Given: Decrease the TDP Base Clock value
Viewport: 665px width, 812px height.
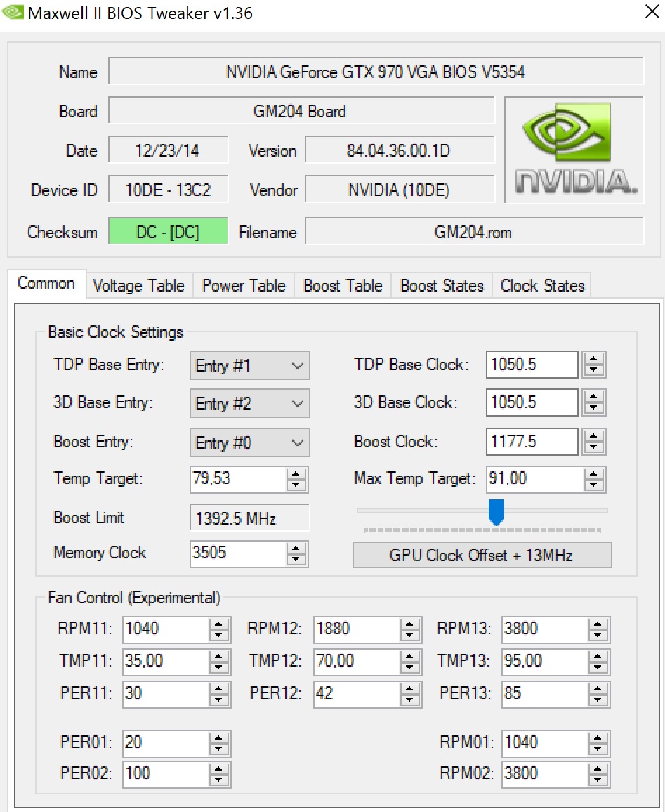Looking at the screenshot, I should (x=593, y=371).
